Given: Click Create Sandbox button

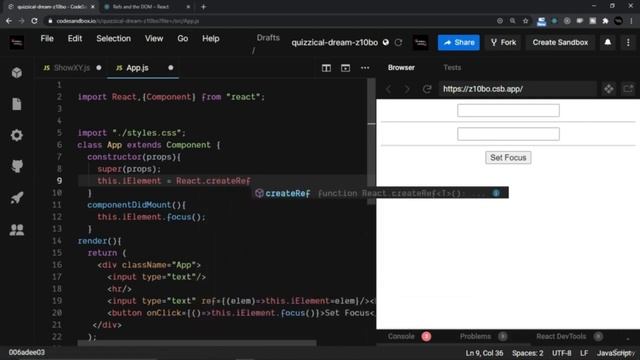Looking at the screenshot, I should pyautogui.click(x=560, y=42).
